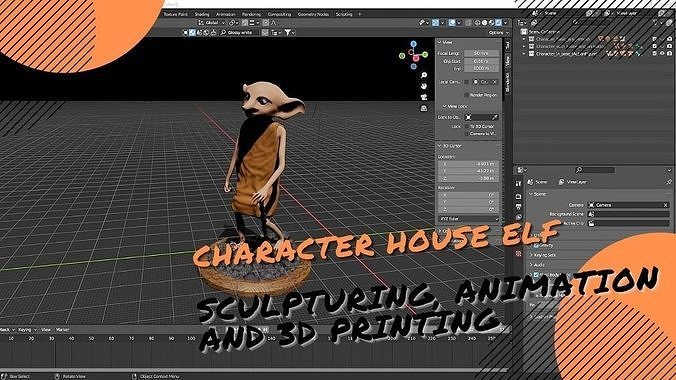Open the pivot point dropdown

point(233,23)
